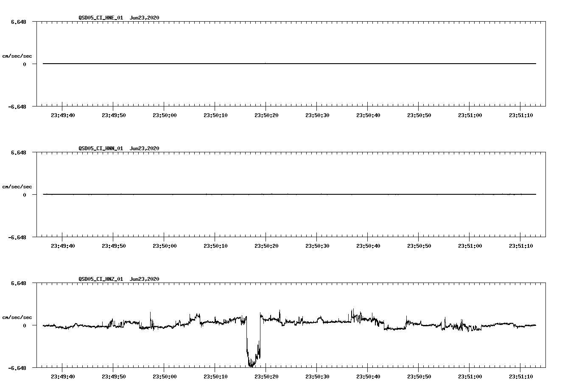Click the 0 baseline label on HNE axis

point(25,64)
